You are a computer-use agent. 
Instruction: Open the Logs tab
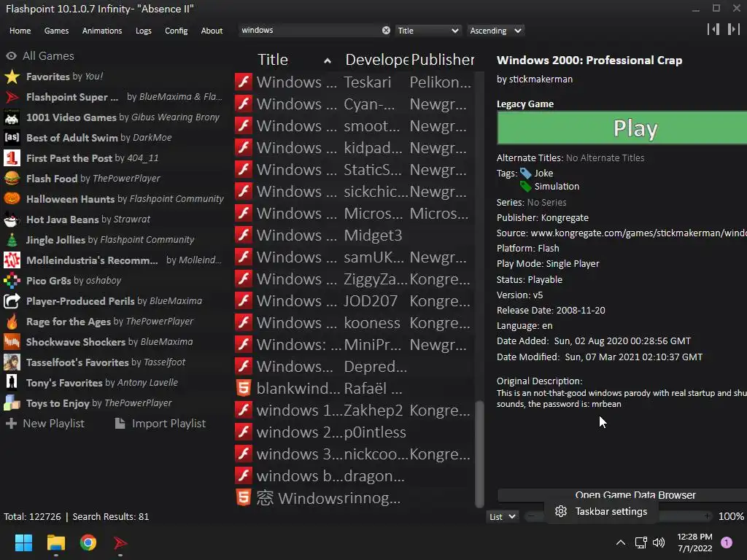pos(144,31)
